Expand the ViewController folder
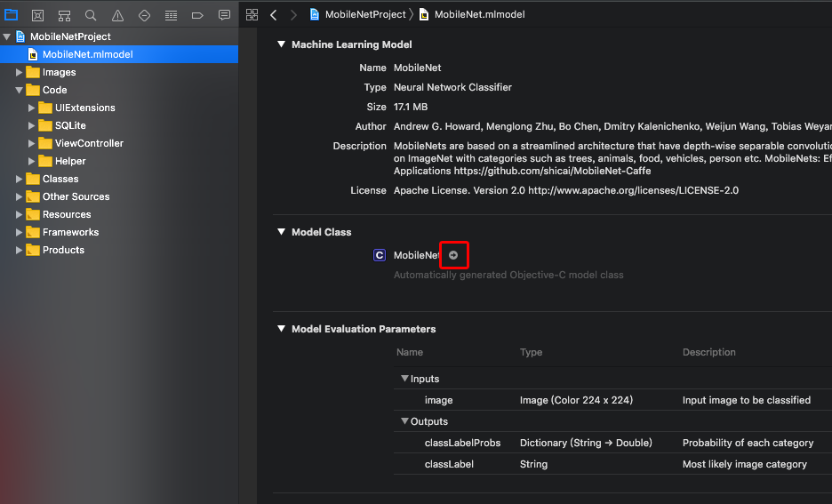 pos(31,143)
